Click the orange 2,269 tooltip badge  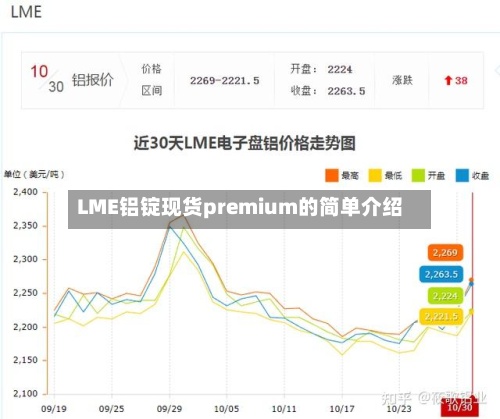pyautogui.click(x=445, y=253)
